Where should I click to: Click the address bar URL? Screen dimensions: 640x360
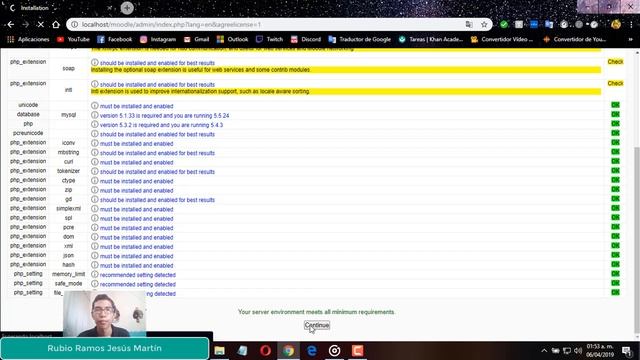(x=171, y=24)
